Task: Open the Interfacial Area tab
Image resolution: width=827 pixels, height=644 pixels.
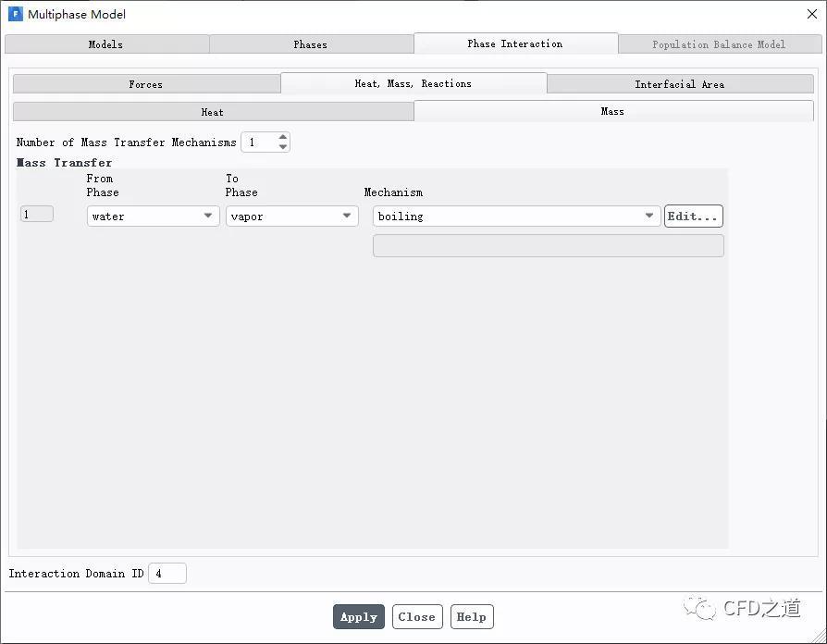Action: (x=680, y=84)
